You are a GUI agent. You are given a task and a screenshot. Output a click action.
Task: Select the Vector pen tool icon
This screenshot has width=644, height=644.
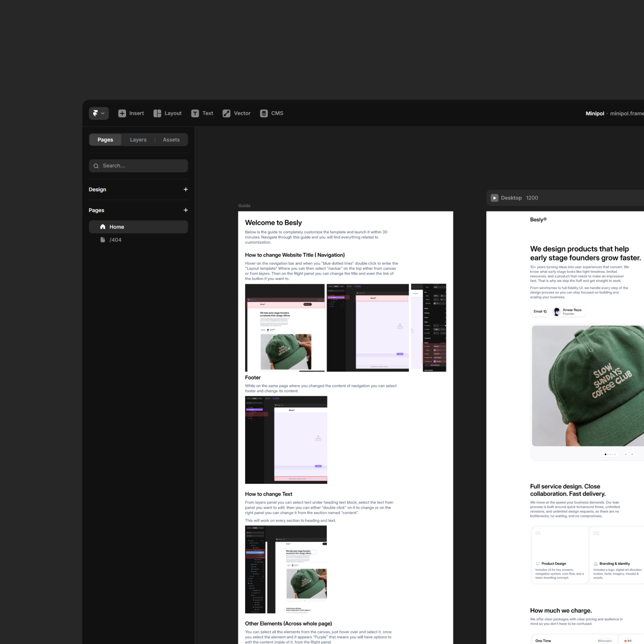(x=226, y=113)
